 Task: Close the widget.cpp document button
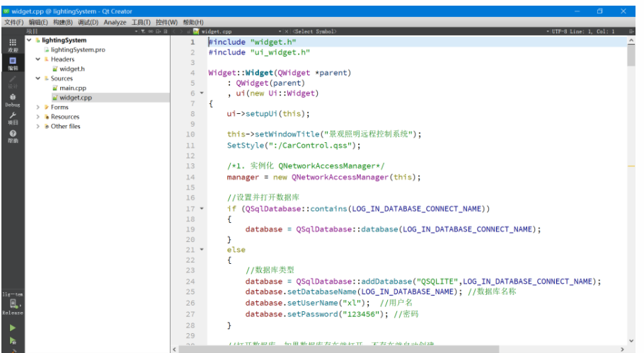(287, 31)
